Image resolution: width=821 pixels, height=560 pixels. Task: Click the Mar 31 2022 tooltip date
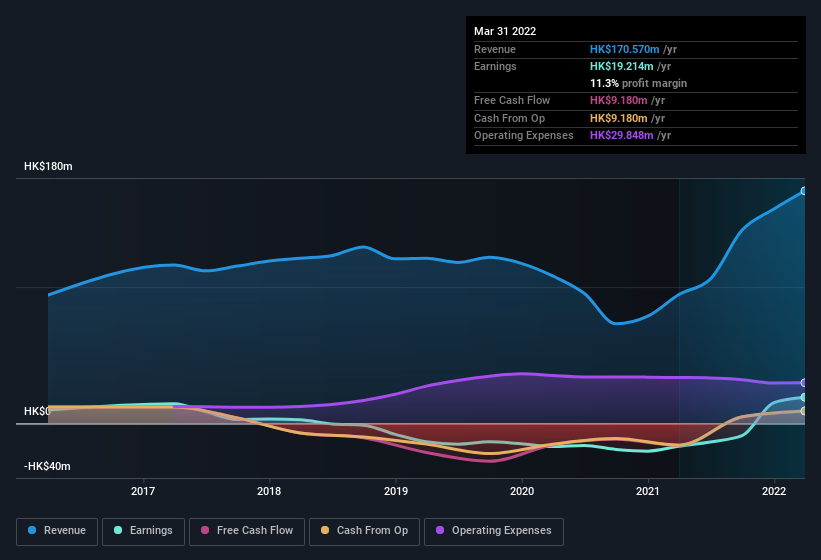505,31
